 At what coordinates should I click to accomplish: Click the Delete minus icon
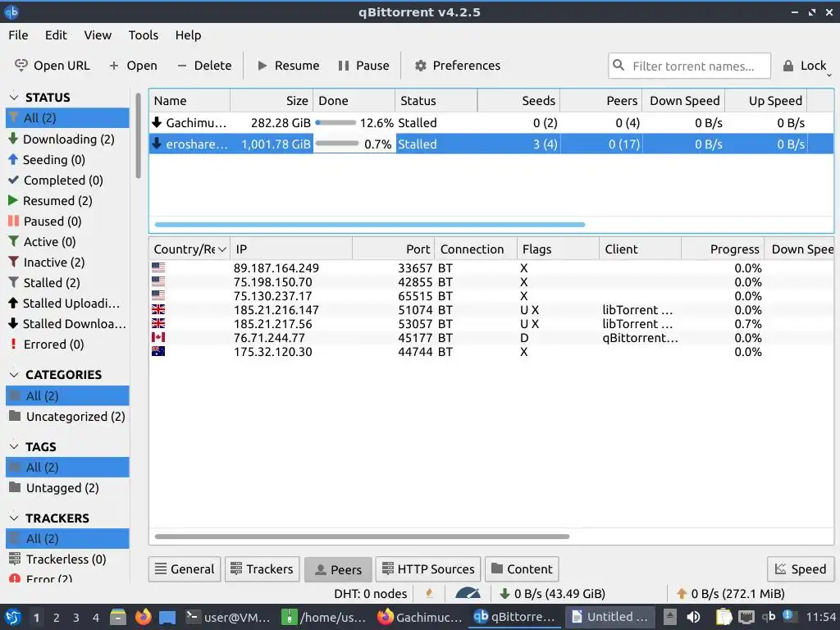[181, 66]
